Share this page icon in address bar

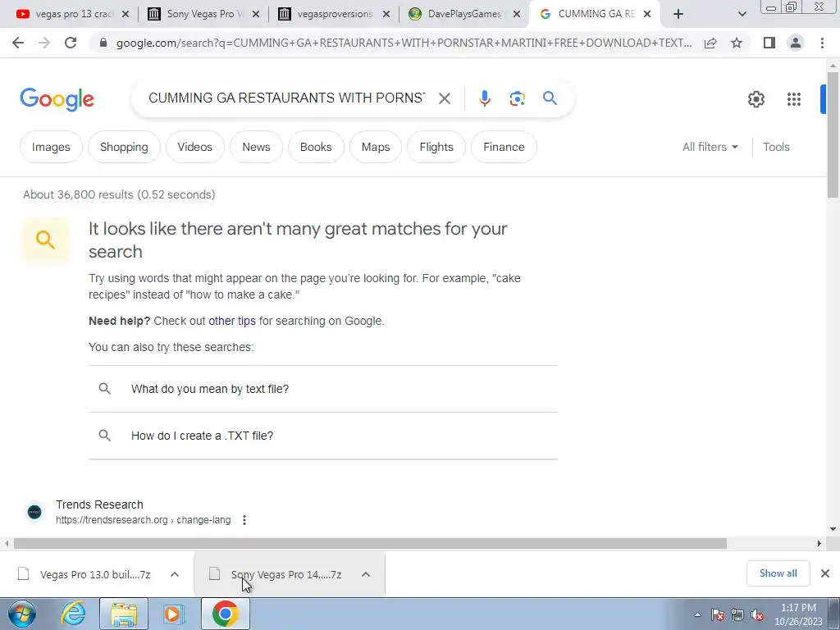click(710, 43)
